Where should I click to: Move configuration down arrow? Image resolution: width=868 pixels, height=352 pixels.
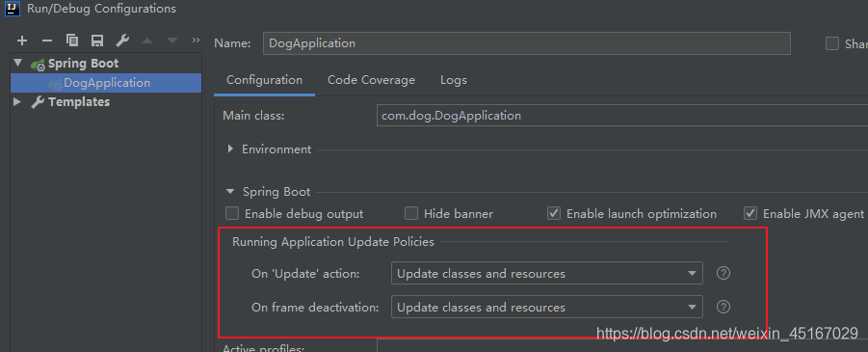172,41
